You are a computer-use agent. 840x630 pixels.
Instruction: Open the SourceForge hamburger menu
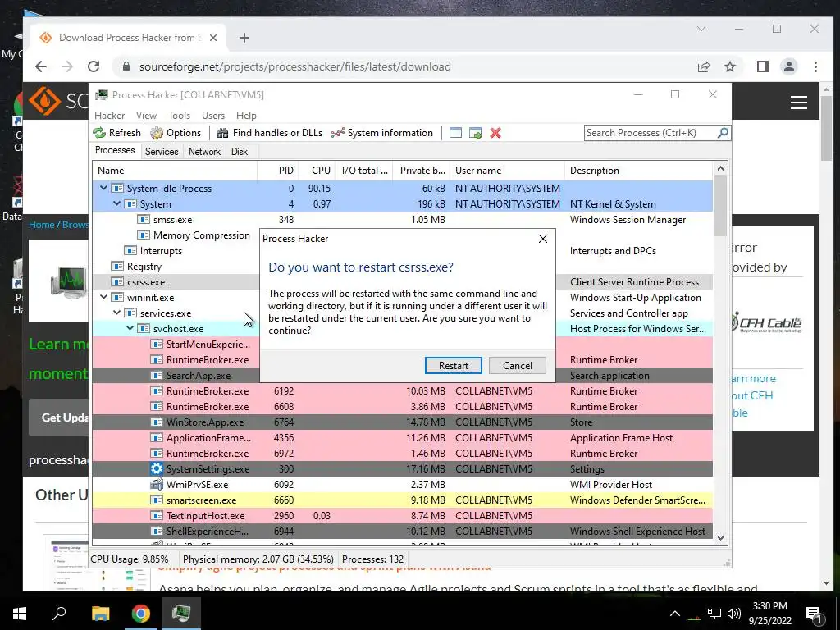[799, 102]
